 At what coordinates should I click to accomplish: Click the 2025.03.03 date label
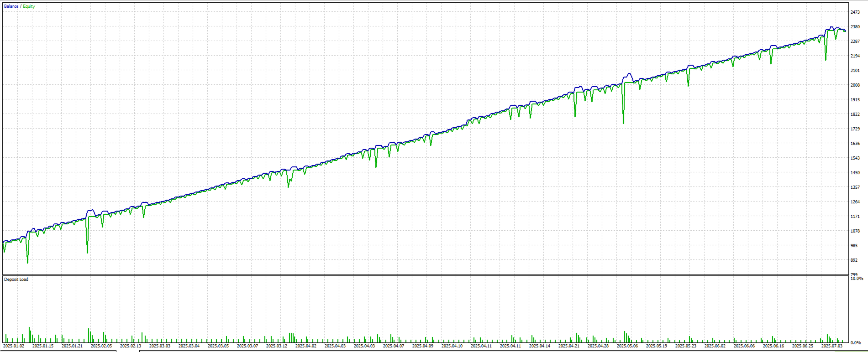pos(160,346)
